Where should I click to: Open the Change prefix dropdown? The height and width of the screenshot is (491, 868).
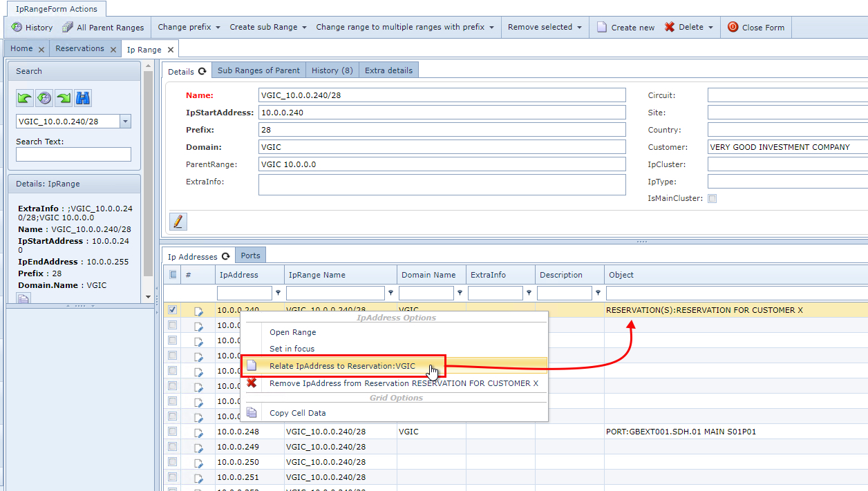[x=189, y=28]
